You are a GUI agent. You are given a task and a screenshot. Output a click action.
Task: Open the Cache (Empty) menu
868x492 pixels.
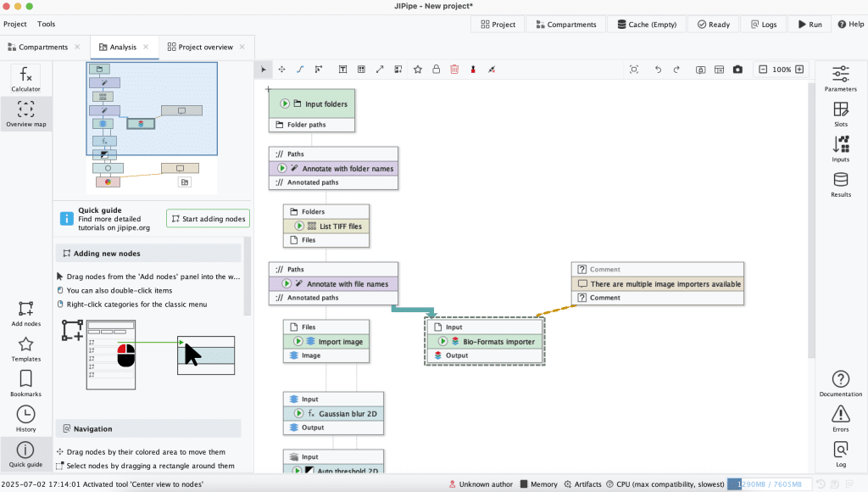[x=647, y=25]
